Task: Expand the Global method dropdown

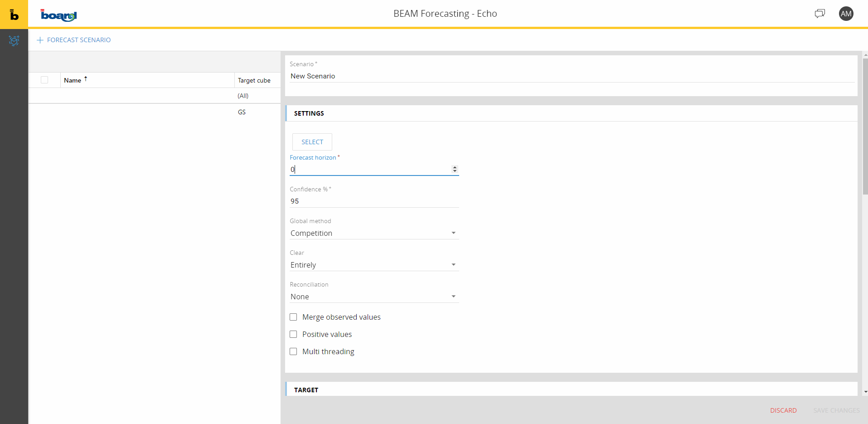Action: point(374,233)
